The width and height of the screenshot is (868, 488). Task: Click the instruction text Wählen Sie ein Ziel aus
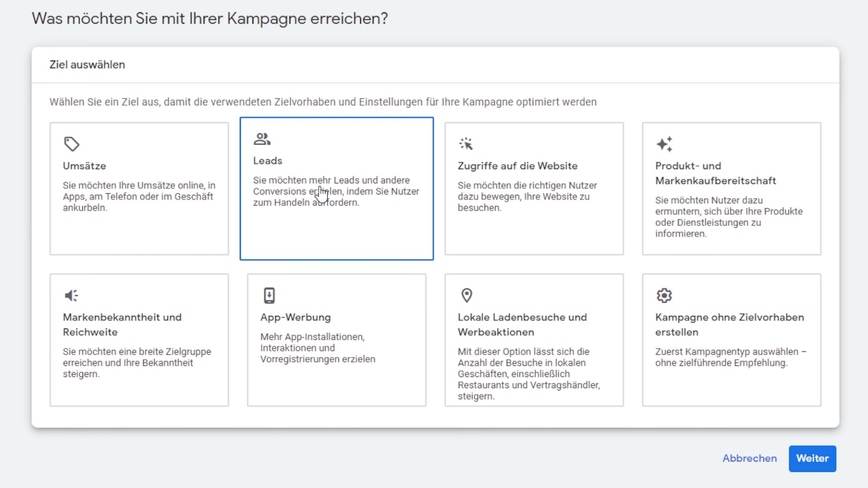click(x=323, y=102)
